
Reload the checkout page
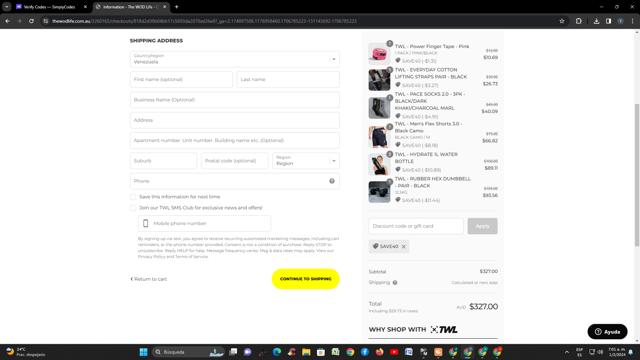point(31,21)
